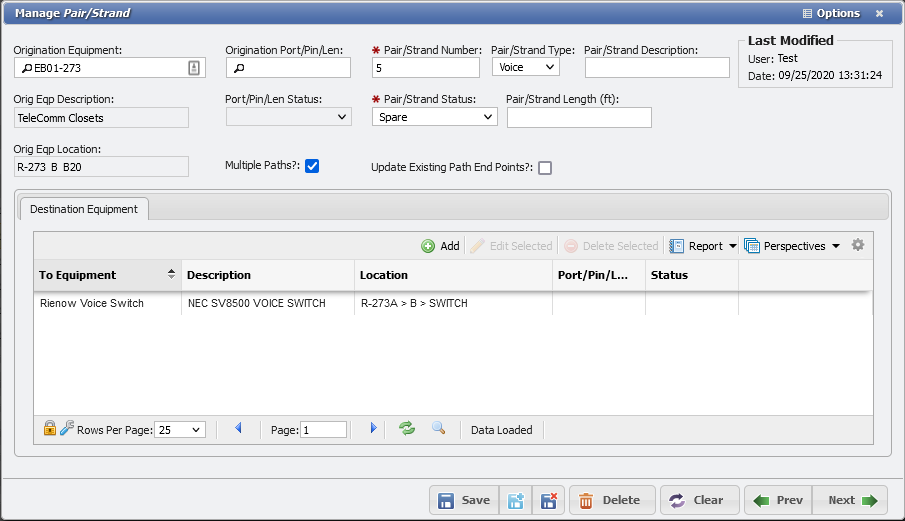Click the magnifier search icon in grid footer

pyautogui.click(x=438, y=429)
